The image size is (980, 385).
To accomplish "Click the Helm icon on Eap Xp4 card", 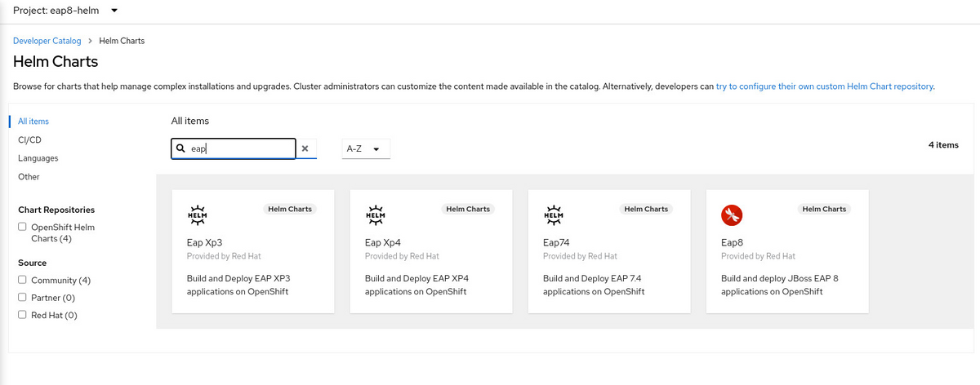I will coord(375,215).
